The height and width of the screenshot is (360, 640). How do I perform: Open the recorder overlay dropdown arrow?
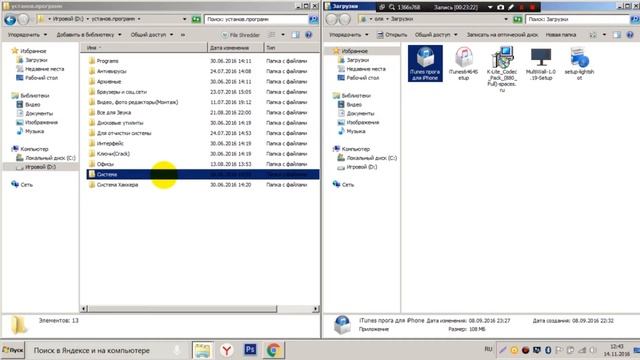coord(490,7)
